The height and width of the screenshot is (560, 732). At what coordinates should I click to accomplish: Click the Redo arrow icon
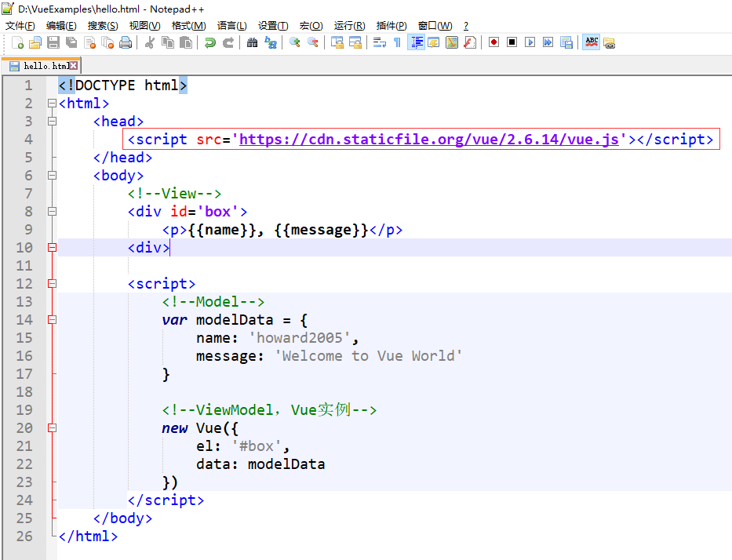click(228, 43)
